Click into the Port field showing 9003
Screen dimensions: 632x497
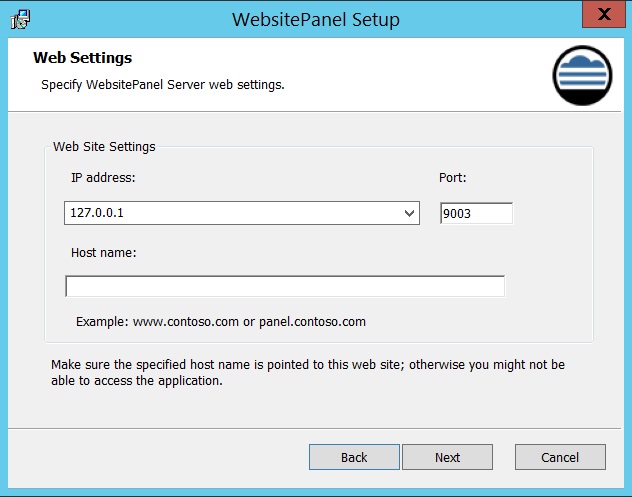476,213
